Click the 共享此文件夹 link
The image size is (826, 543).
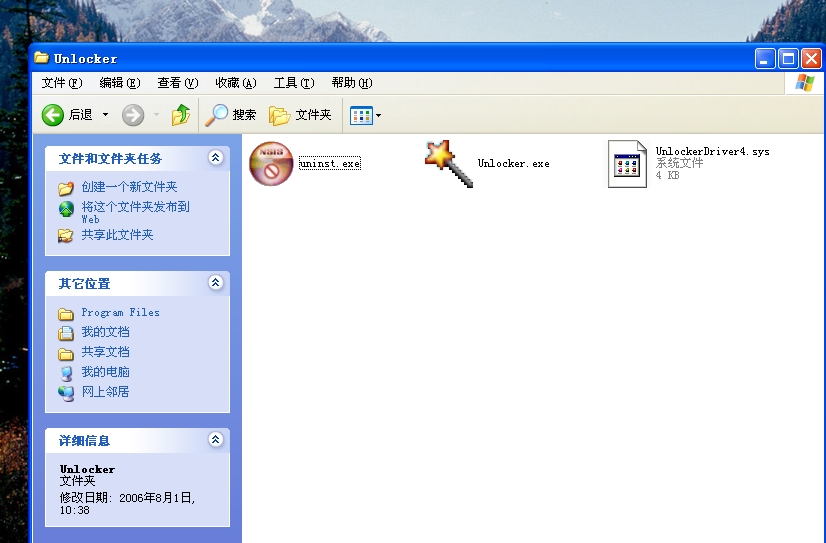(x=117, y=234)
